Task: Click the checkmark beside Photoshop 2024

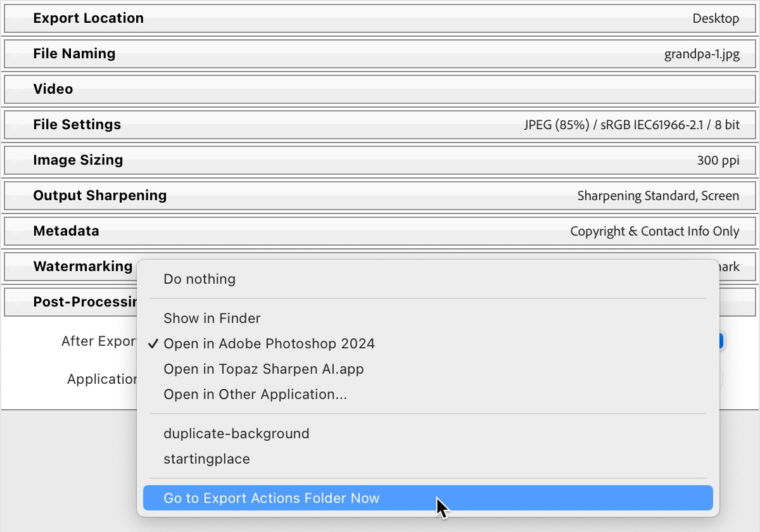Action: pos(152,343)
